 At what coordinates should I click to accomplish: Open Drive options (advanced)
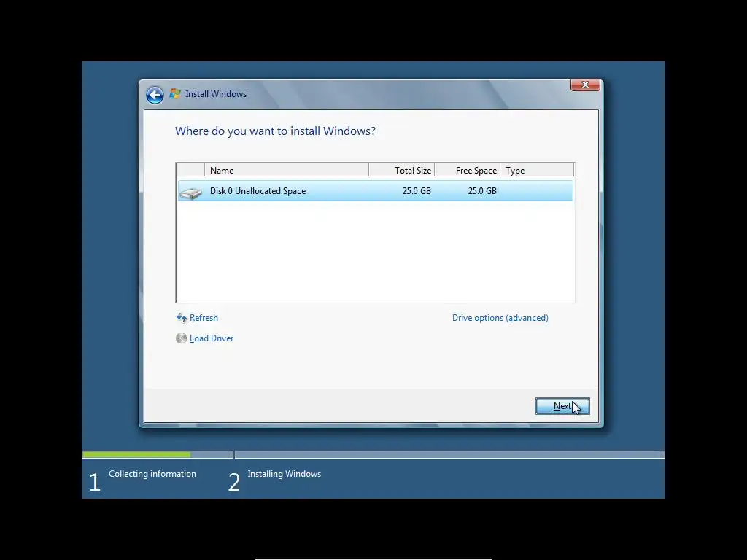[500, 318]
